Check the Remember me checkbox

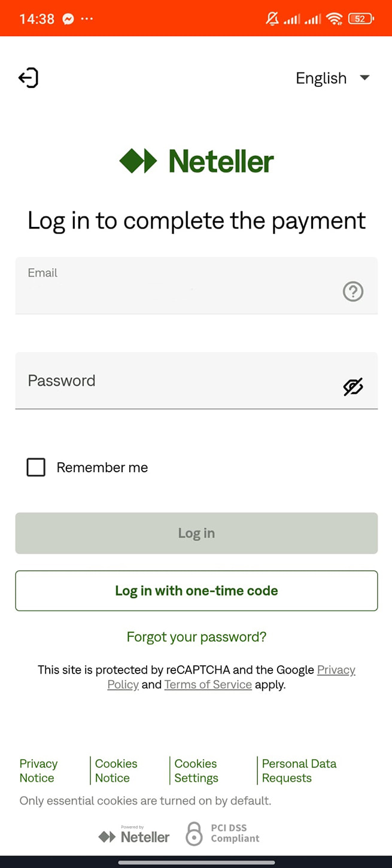(36, 468)
